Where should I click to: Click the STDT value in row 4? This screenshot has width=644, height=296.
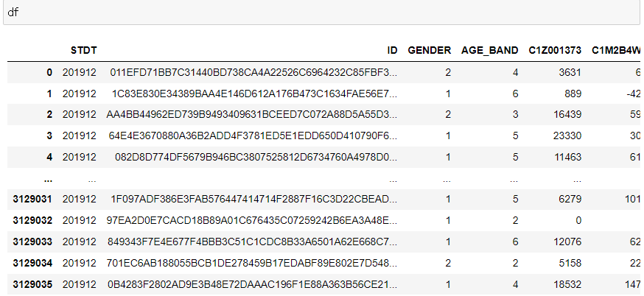[x=80, y=158]
